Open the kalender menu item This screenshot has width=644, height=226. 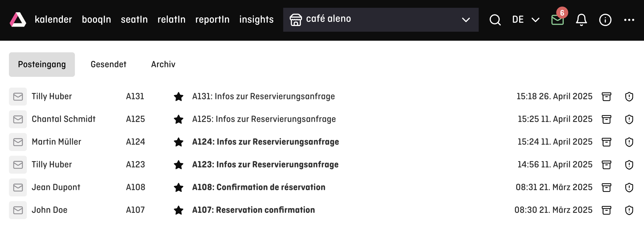click(53, 19)
